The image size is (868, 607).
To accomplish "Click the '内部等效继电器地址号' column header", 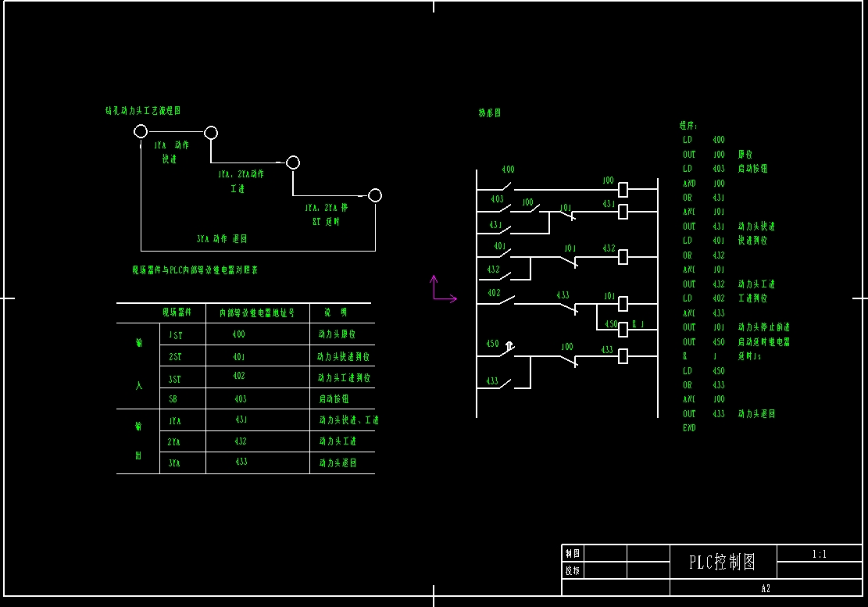I will tap(257, 313).
